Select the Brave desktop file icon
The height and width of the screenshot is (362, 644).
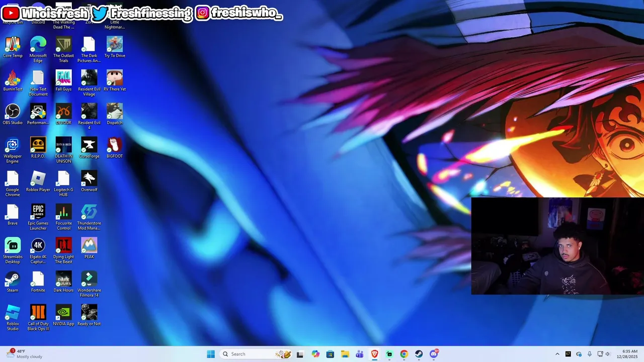(13, 215)
